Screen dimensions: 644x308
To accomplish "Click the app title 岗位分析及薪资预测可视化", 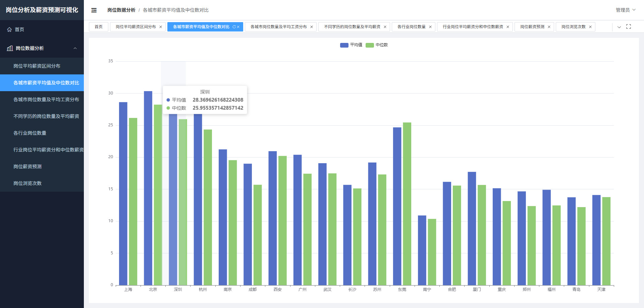I will 42,10.
